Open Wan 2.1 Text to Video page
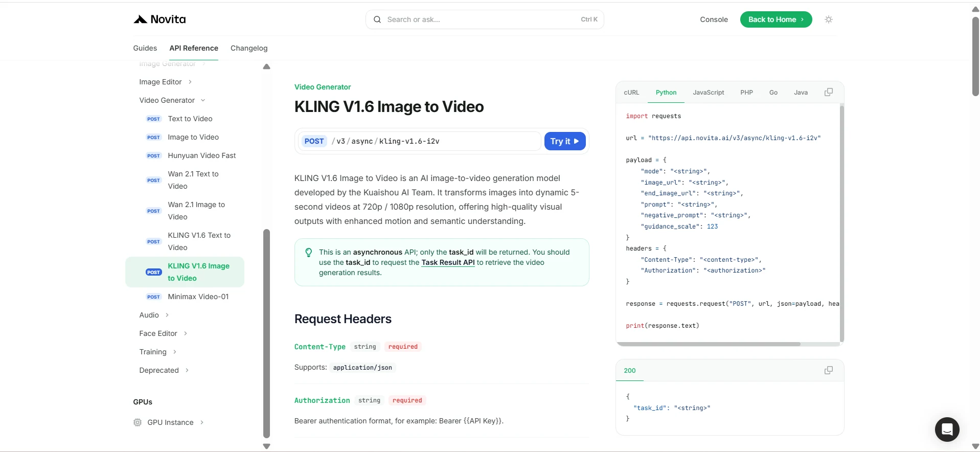980x452 pixels. 193,180
